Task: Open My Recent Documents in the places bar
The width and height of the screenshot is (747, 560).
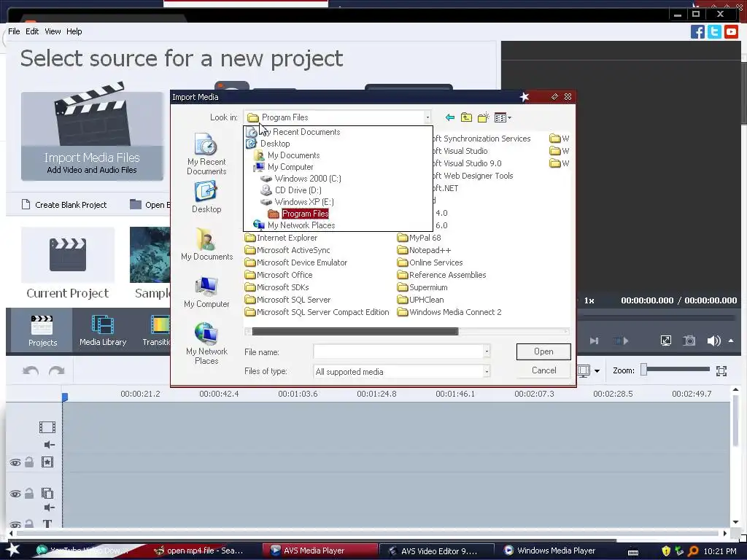Action: [x=206, y=154]
